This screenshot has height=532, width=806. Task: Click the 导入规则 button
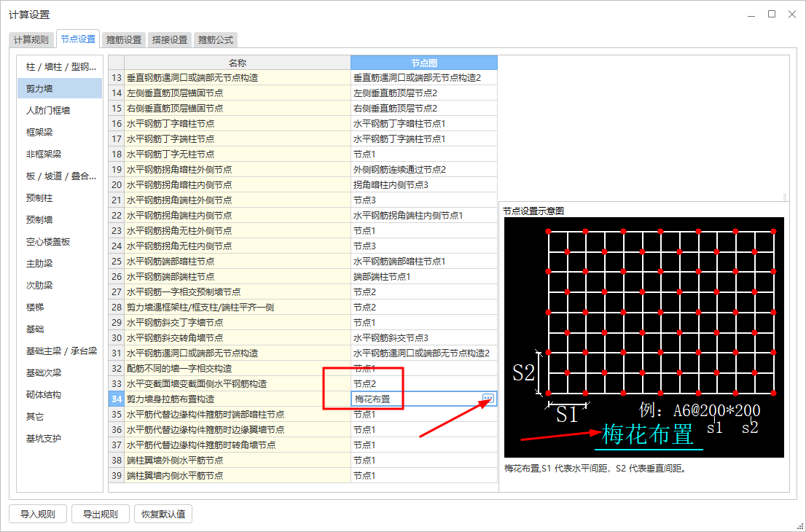[37, 514]
